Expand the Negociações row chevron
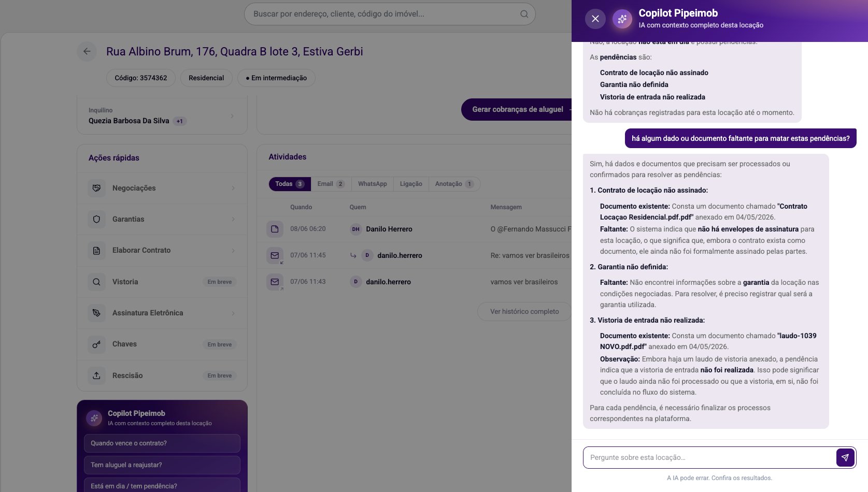The width and height of the screenshot is (868, 492). coord(233,188)
